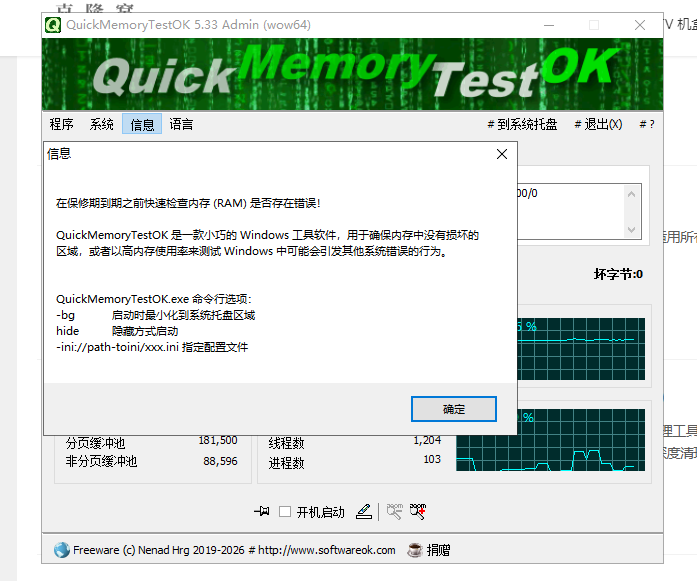The height and width of the screenshot is (581, 697).
Task: Click # 退出(X) to exit
Action: pyautogui.click(x=598, y=124)
